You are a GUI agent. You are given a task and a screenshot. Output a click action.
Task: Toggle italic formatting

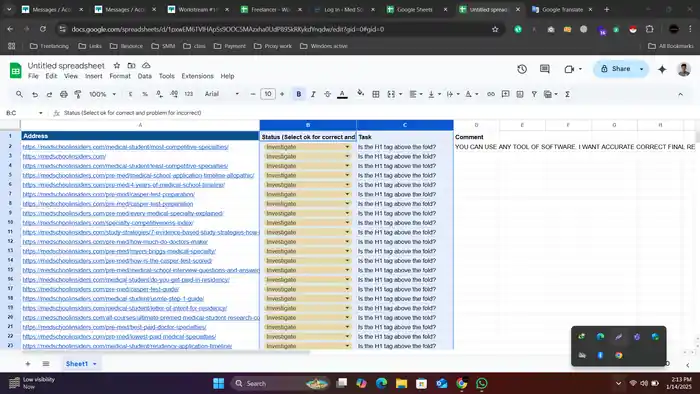click(x=313, y=94)
